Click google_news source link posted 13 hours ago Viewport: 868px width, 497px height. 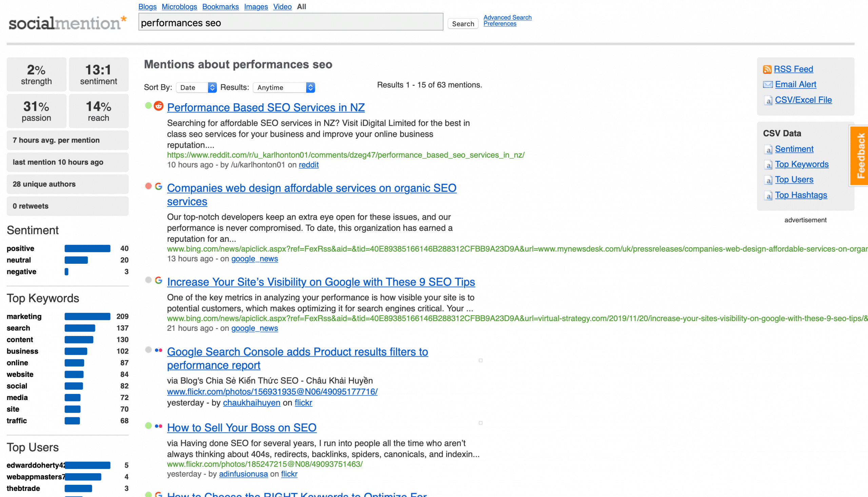[x=255, y=259]
